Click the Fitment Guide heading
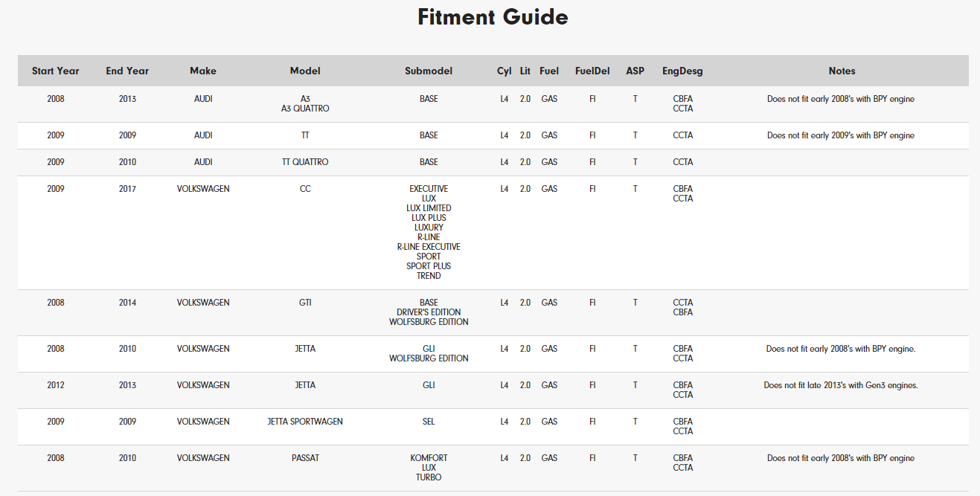 493,17
